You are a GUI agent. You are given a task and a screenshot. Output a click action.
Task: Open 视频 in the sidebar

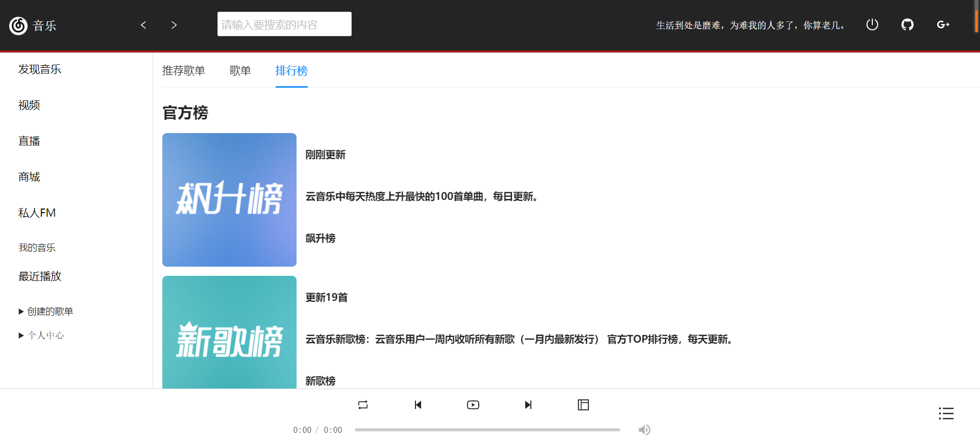click(29, 105)
